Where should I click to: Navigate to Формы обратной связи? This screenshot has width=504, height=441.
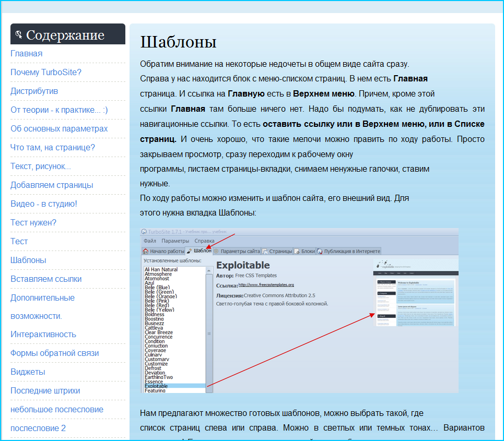click(55, 353)
